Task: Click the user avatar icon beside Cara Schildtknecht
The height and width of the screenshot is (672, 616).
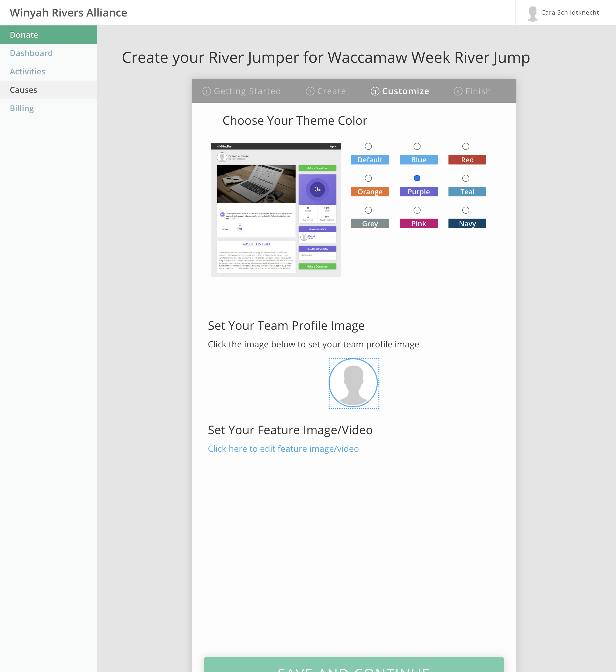Action: click(533, 13)
